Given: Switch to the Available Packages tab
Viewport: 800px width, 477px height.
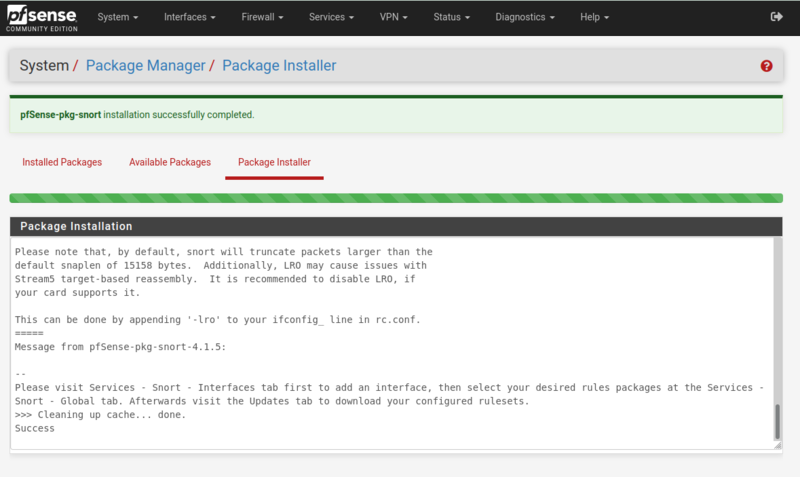Looking at the screenshot, I should pyautogui.click(x=170, y=162).
